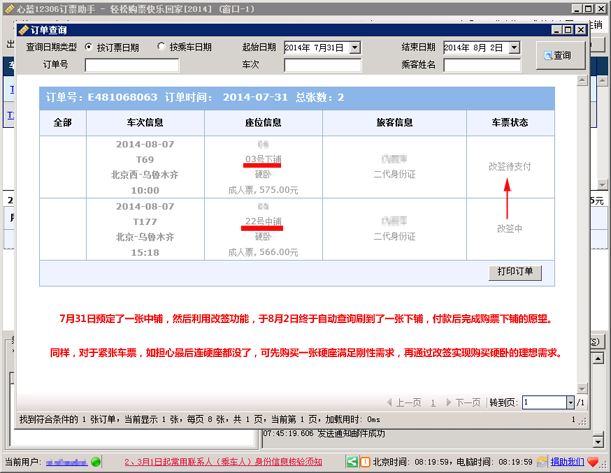Select the 按订票日期 radio option
This screenshot has height=473, width=611.
click(89, 47)
